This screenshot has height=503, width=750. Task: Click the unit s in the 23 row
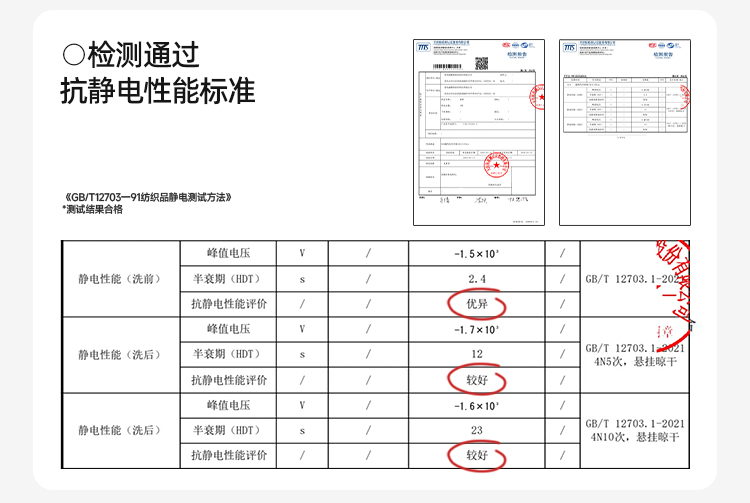point(302,431)
